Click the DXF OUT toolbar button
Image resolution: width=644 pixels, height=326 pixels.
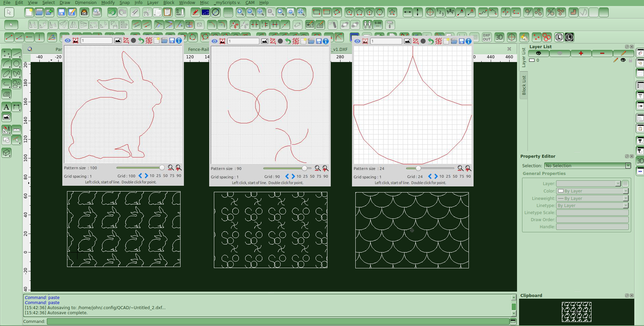(x=486, y=37)
